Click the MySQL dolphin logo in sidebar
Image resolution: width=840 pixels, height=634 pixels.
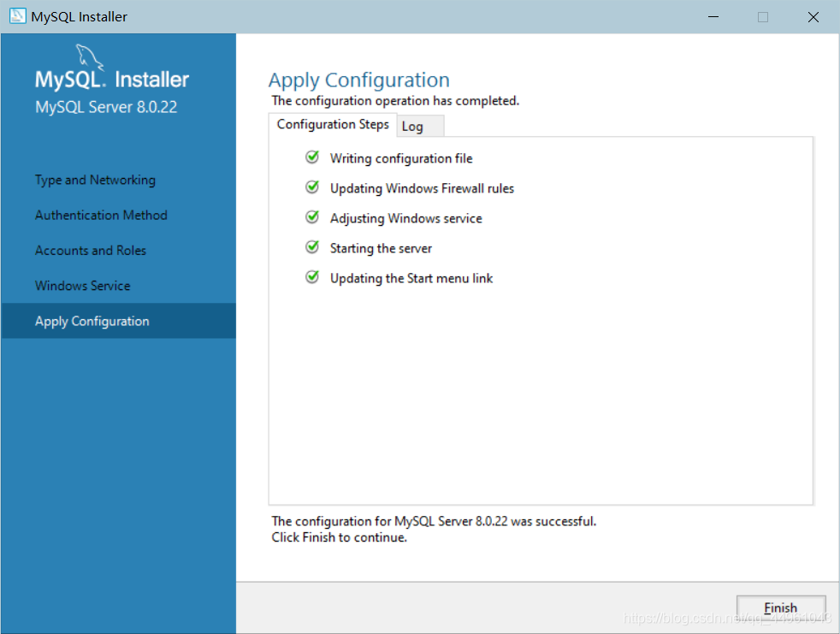(90, 58)
